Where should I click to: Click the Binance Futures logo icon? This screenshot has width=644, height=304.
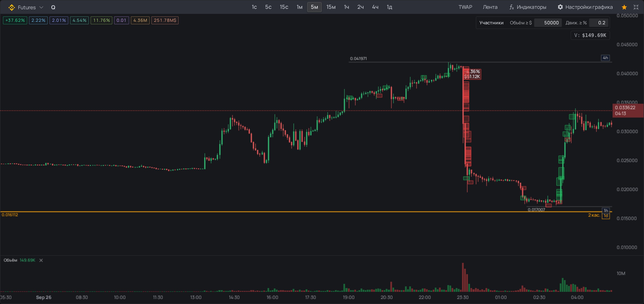point(12,7)
